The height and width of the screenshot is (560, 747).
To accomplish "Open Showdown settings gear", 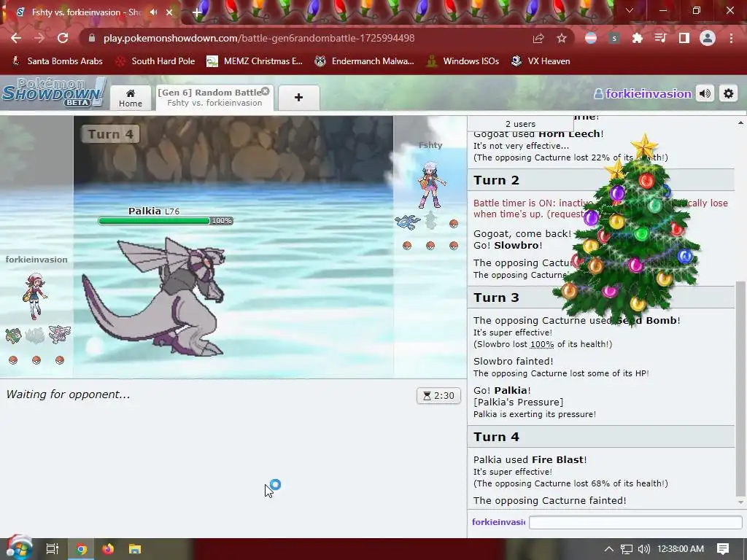I will (x=729, y=94).
